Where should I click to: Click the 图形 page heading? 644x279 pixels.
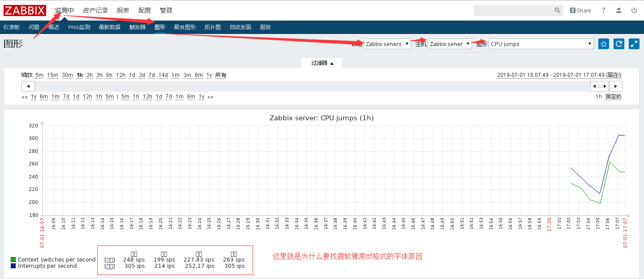(13, 44)
